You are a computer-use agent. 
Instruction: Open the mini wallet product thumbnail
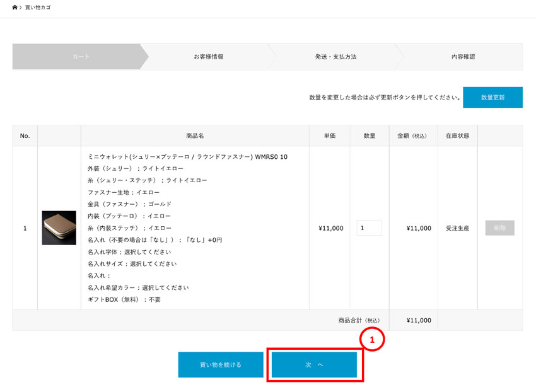click(x=59, y=228)
